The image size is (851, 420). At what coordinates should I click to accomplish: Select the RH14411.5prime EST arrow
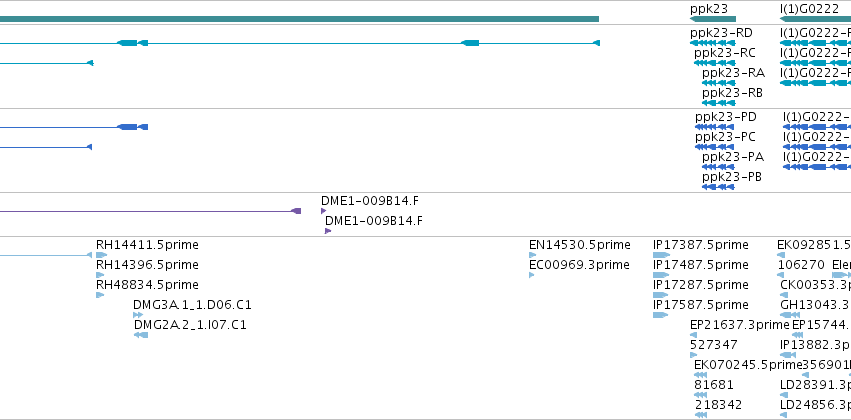101,255
